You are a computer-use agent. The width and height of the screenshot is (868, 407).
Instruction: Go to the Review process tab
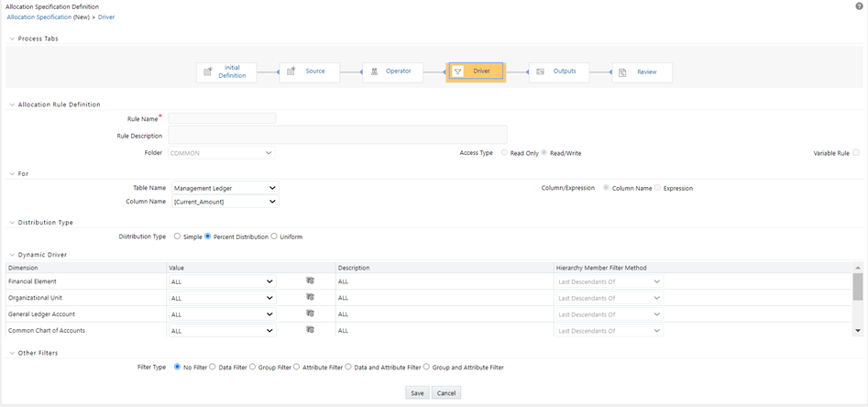[643, 72]
